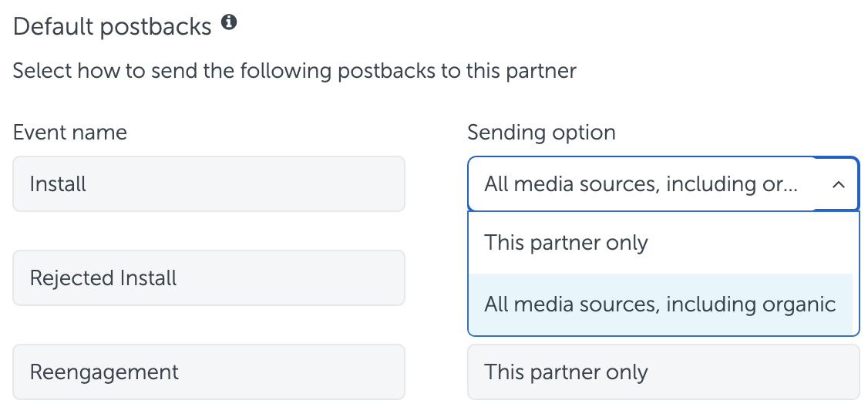Click the "Default postbacks" heading
This screenshot has height=407, width=868.
pos(113,26)
